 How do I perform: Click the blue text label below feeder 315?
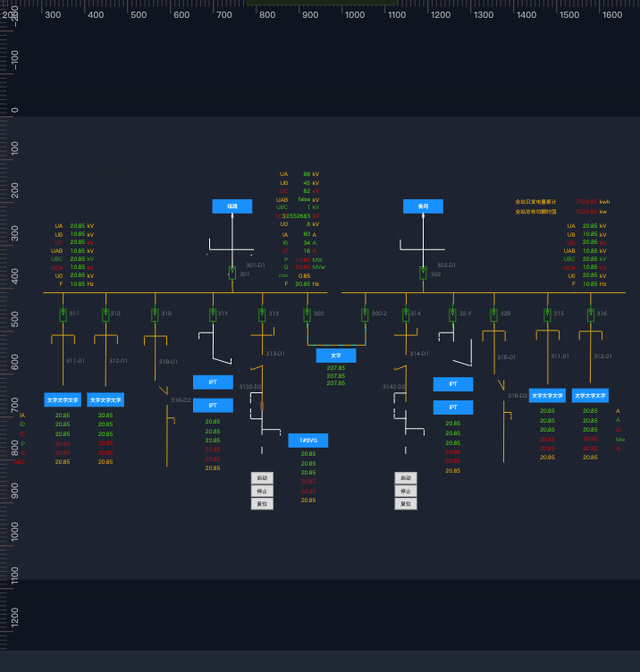click(547, 396)
